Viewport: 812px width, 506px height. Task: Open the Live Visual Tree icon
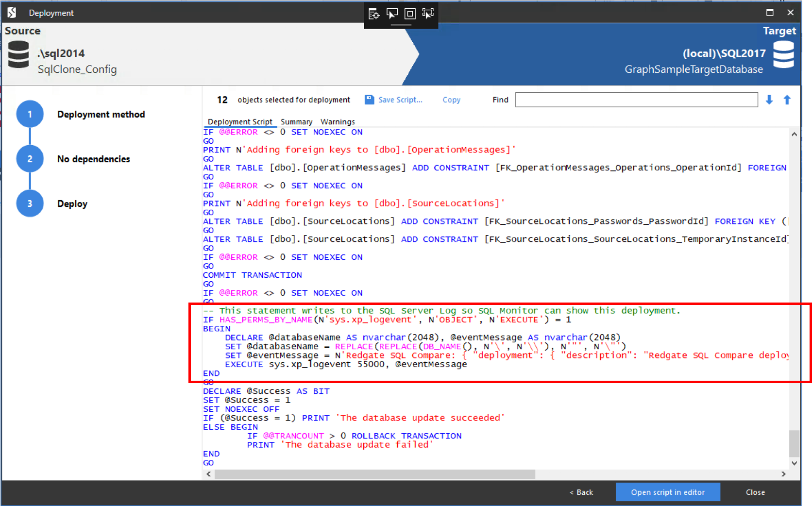coord(373,14)
